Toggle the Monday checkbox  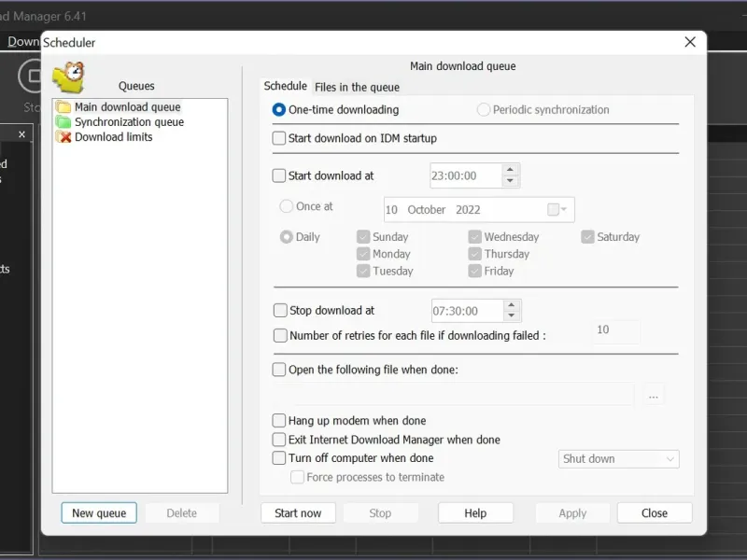[x=363, y=254]
